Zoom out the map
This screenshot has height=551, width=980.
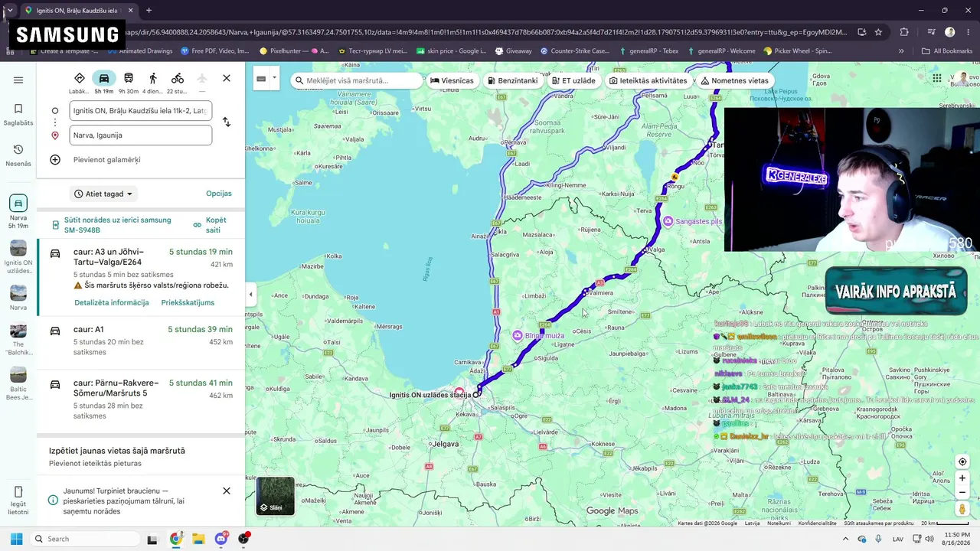pyautogui.click(x=962, y=492)
